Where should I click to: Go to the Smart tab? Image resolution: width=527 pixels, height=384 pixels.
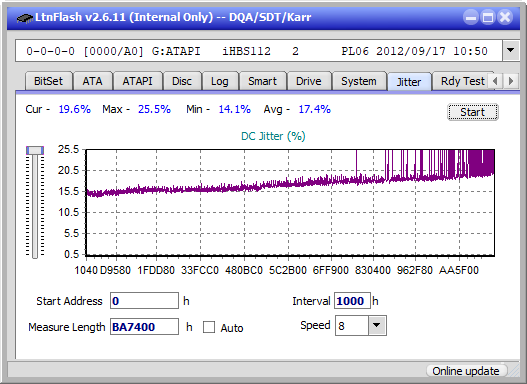262,81
